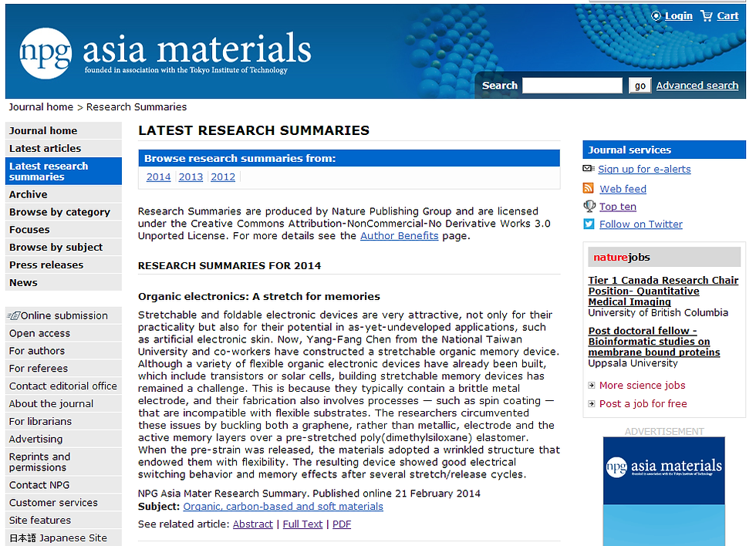The height and width of the screenshot is (546, 756).
Task: Browse research summaries from 2013
Action: point(191,177)
